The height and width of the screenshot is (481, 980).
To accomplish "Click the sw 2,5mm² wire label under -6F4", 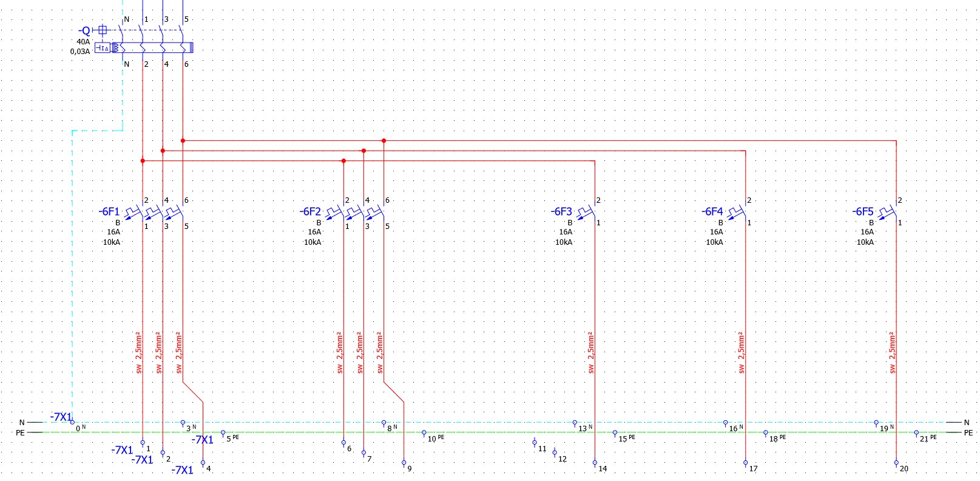I will click(x=742, y=353).
